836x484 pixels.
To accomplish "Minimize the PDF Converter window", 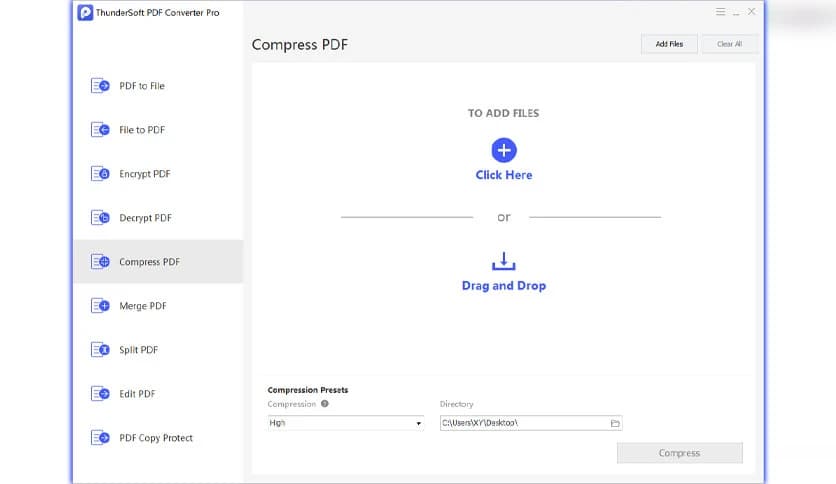I will (736, 12).
